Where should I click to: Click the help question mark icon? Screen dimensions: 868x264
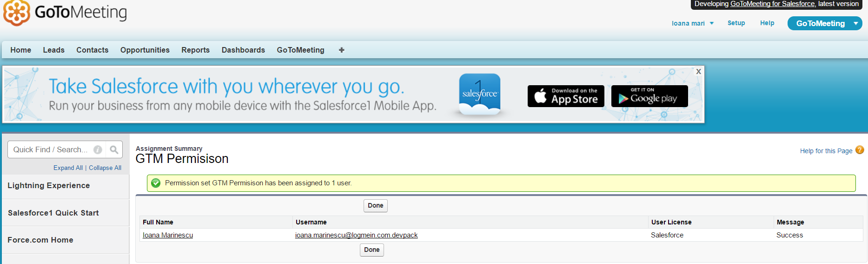(860, 150)
